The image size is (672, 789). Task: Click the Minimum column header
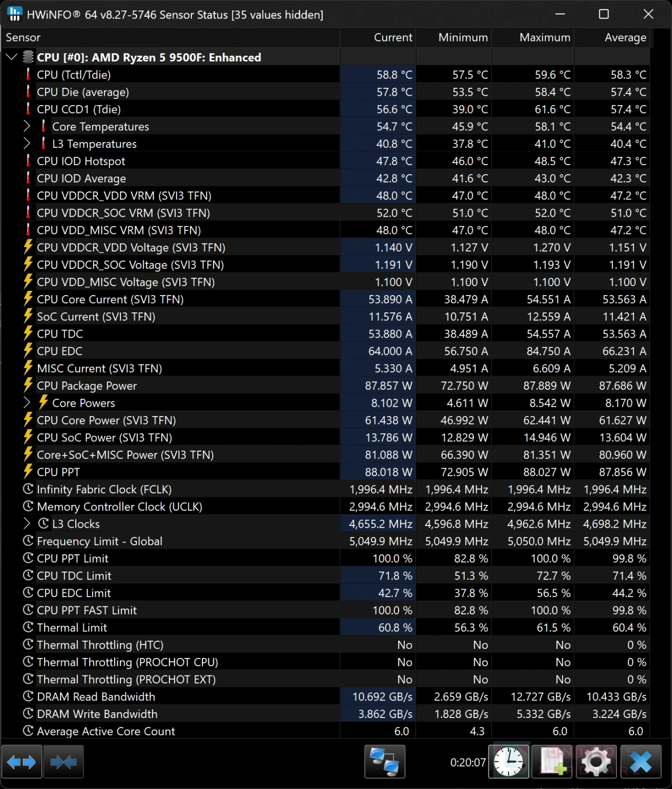pos(454,37)
